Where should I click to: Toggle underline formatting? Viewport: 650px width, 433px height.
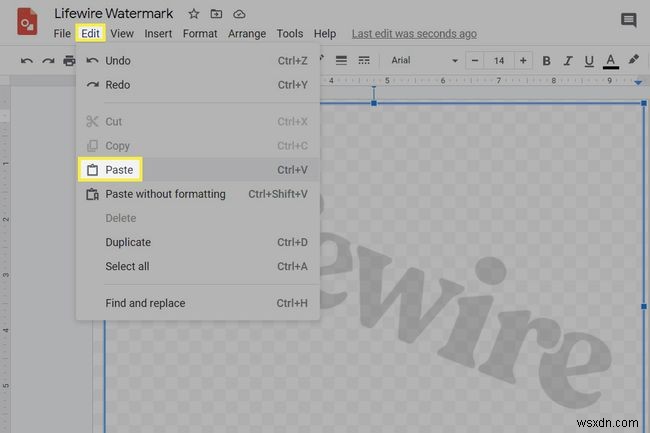pyautogui.click(x=589, y=61)
